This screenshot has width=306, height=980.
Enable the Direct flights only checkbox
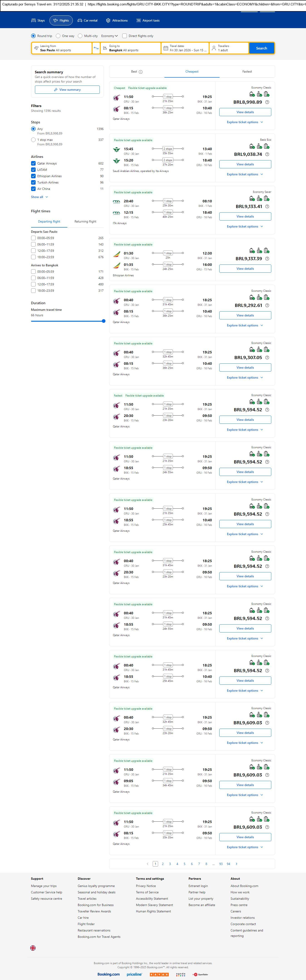pyautogui.click(x=125, y=36)
